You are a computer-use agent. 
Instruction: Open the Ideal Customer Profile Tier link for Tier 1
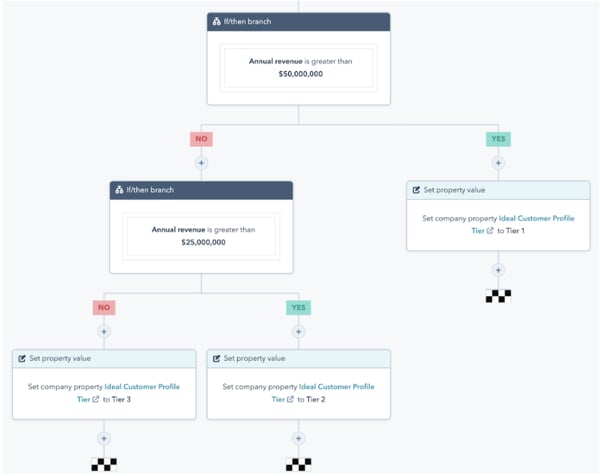[x=536, y=217]
